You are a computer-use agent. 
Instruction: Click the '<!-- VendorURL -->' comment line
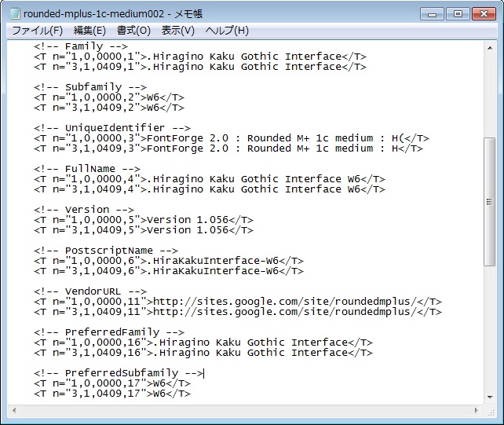tap(90, 291)
